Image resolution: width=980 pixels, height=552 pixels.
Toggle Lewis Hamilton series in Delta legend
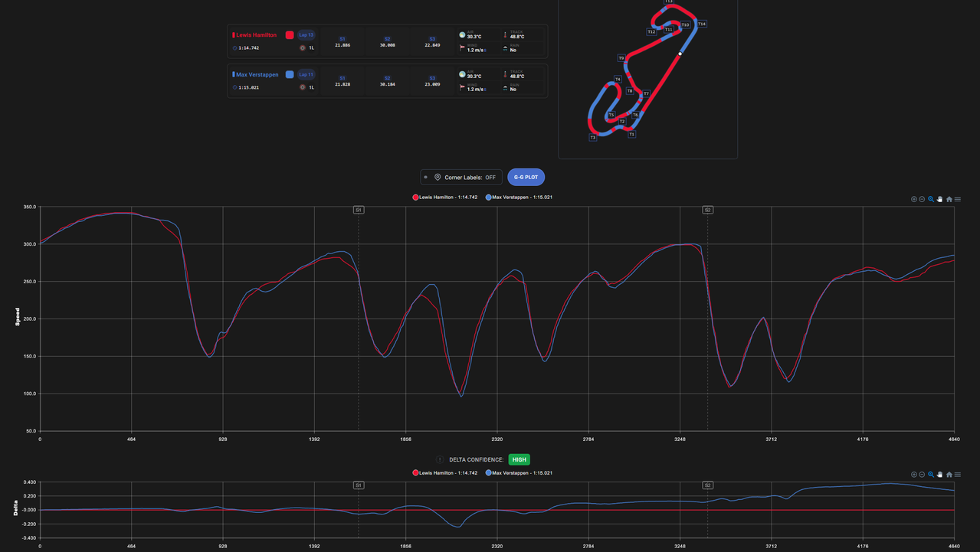[445, 473]
